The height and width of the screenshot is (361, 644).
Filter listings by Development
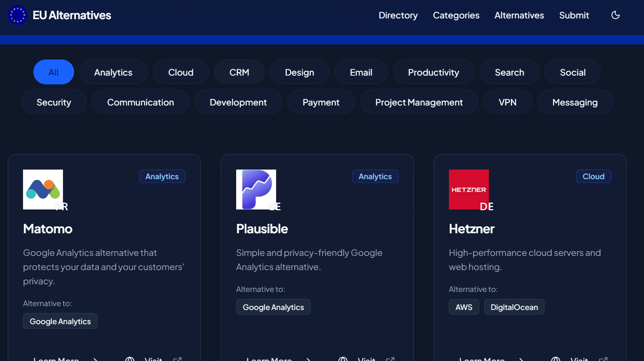click(x=238, y=102)
